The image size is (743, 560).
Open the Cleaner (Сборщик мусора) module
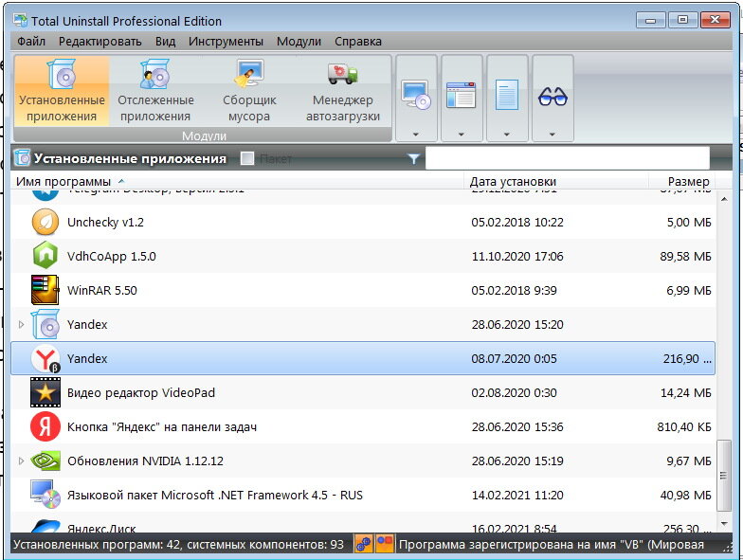point(249,91)
